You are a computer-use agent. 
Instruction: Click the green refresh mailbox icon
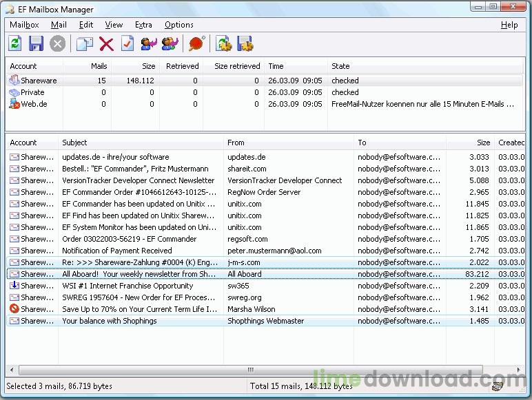[15, 44]
